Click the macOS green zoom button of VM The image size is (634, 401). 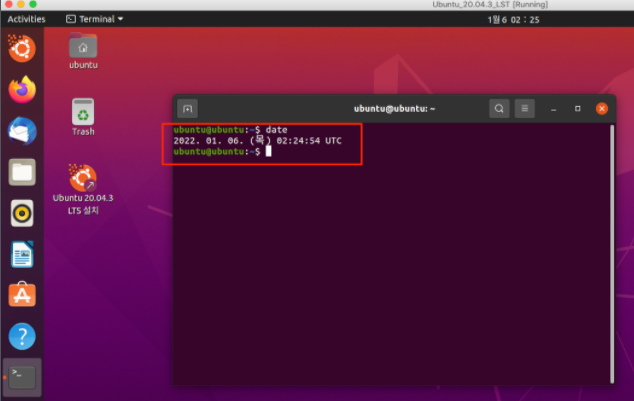click(33, 4)
